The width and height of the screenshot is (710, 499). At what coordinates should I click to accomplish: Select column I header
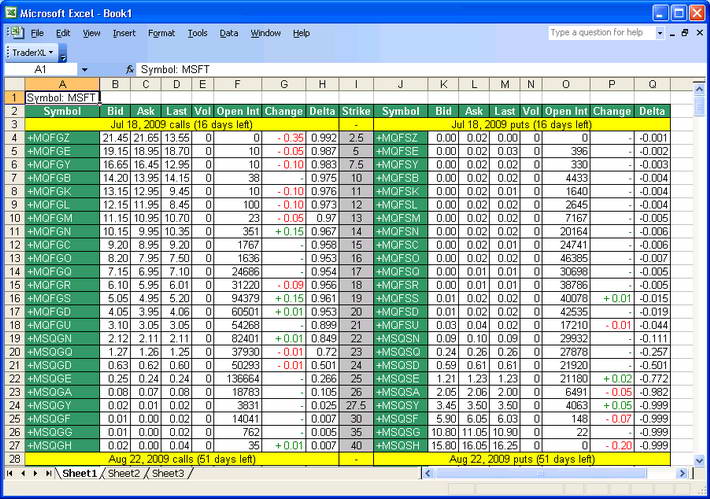click(356, 84)
